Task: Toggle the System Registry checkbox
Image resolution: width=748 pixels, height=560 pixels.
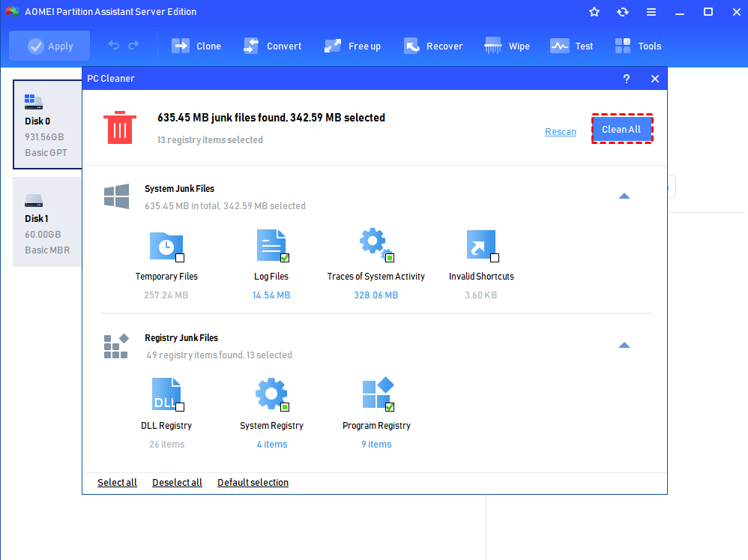Action: (285, 407)
